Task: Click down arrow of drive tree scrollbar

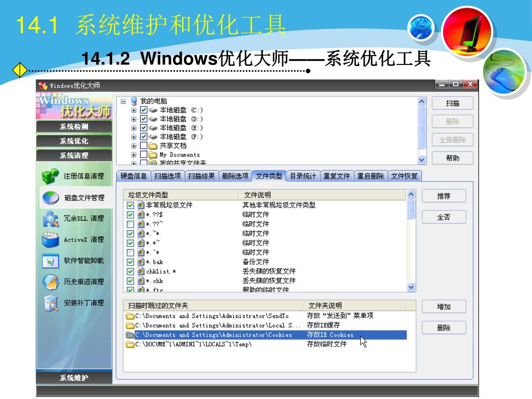Action: [421, 160]
